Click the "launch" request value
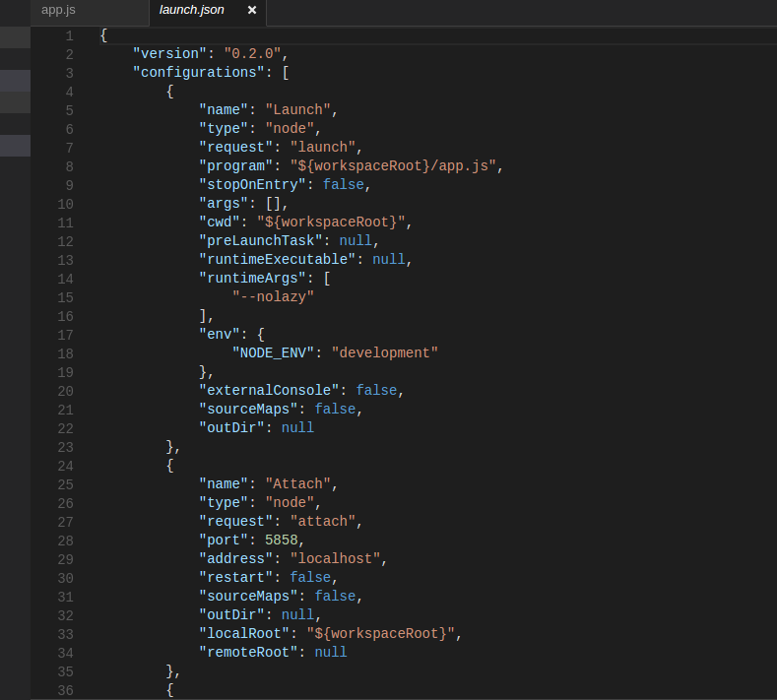This screenshot has width=777, height=700. pos(323,147)
